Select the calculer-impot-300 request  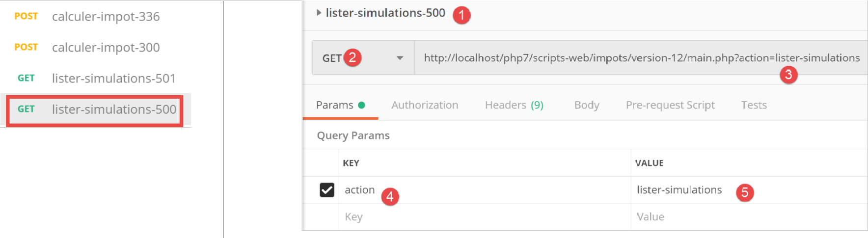[106, 48]
